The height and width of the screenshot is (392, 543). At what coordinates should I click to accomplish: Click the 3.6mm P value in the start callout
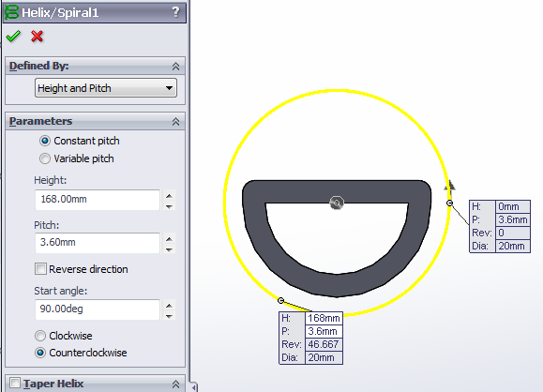coord(513,219)
